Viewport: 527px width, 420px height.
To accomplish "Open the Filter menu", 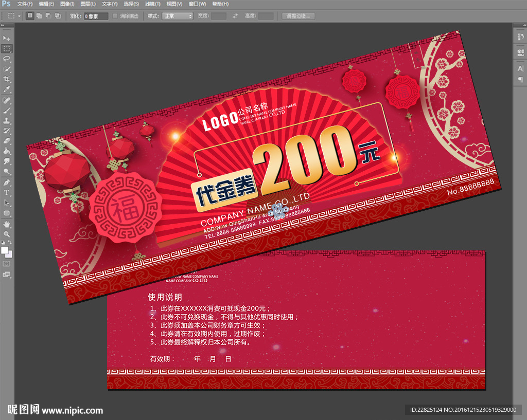I will click(x=152, y=4).
